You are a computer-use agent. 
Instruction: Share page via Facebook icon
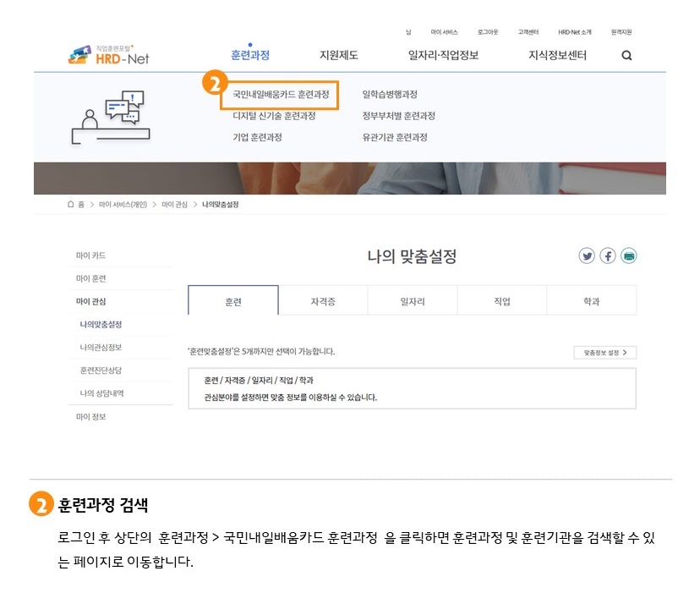click(x=608, y=255)
